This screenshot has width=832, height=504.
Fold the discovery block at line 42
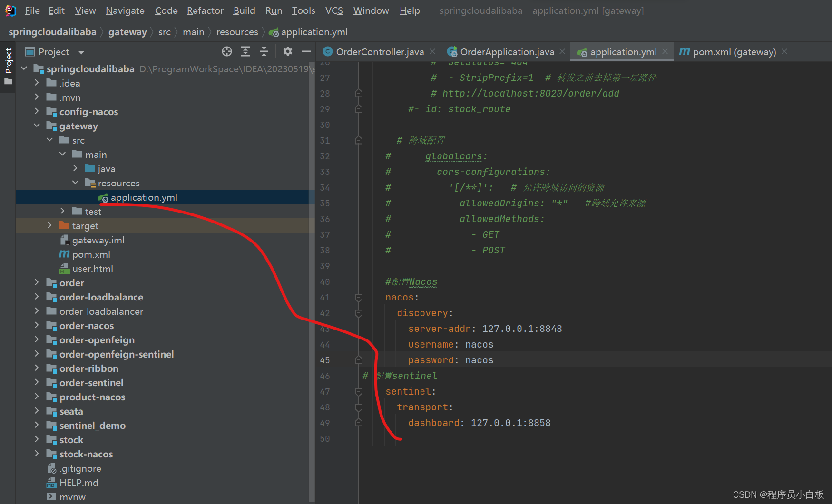[x=359, y=313]
